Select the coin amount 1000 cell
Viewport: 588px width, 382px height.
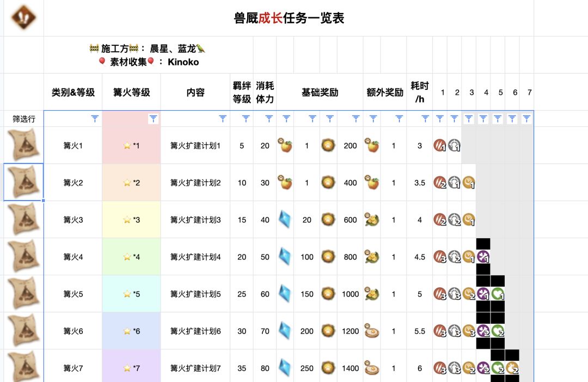(350, 294)
